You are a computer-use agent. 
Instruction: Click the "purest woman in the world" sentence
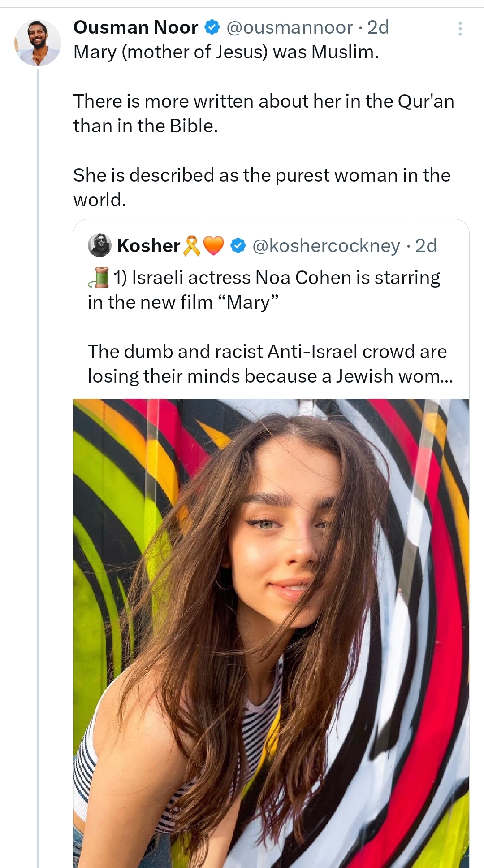[x=262, y=187]
